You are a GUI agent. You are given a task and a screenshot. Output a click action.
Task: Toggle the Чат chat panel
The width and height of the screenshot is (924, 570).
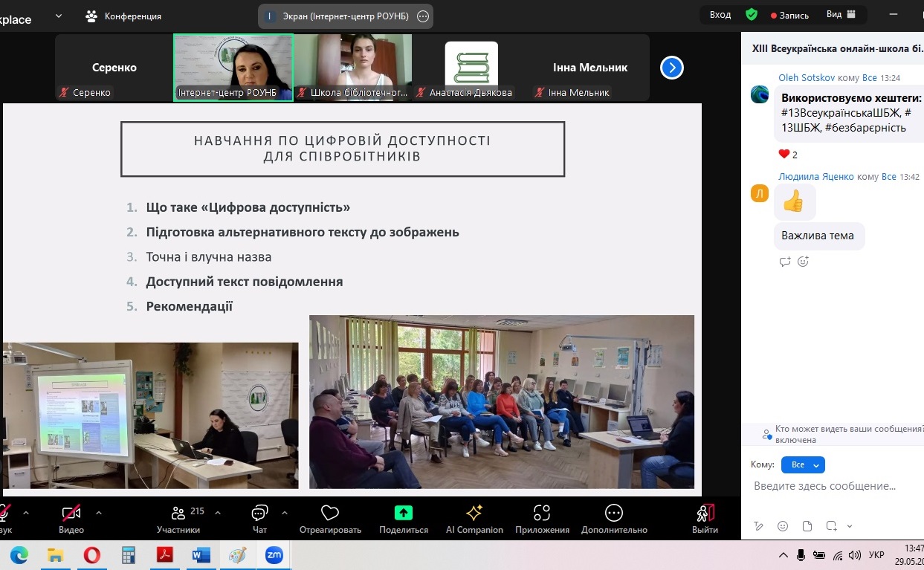coord(259,513)
